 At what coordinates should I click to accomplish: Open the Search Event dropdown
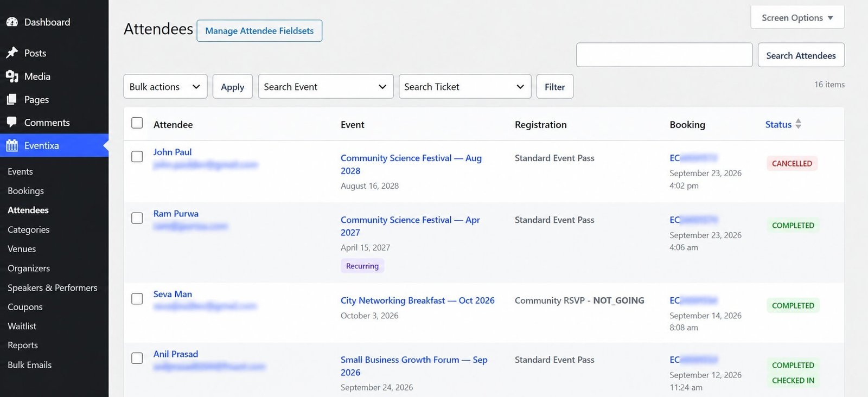click(x=325, y=87)
